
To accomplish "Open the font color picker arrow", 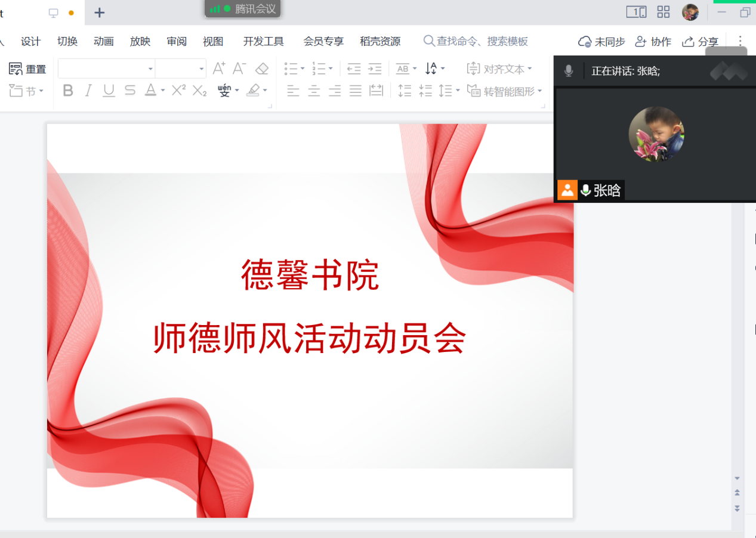I will [x=162, y=91].
